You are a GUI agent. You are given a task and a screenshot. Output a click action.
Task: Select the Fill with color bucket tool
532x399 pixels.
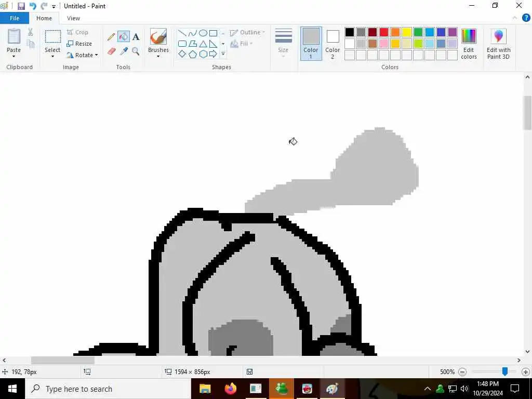[124, 37]
